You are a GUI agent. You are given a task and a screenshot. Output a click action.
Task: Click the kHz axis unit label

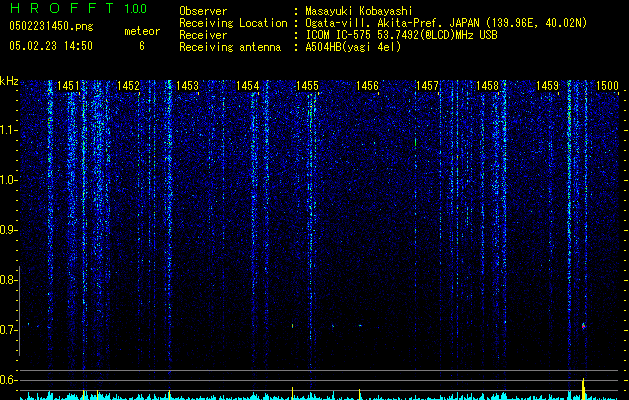click(9, 81)
